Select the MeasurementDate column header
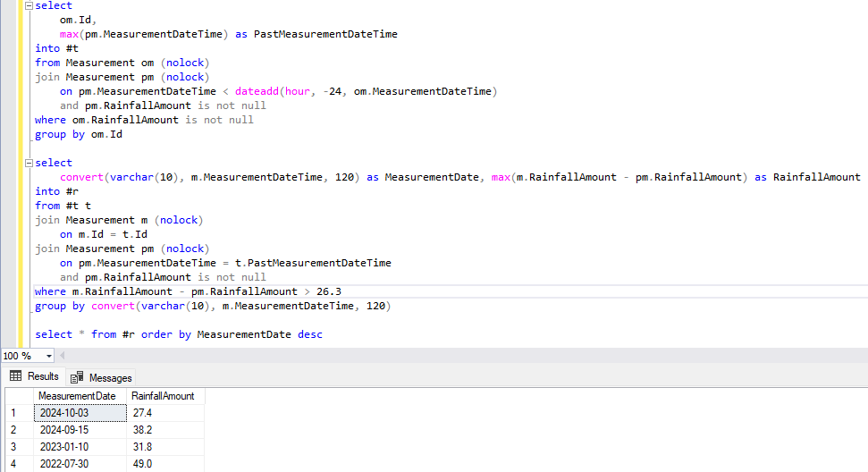This screenshot has width=868, height=472. (x=76, y=396)
